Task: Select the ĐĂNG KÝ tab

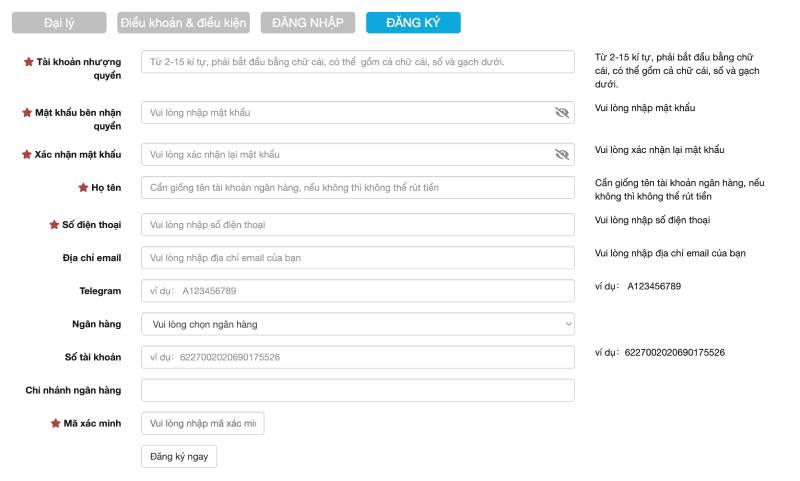Action: pos(413,23)
